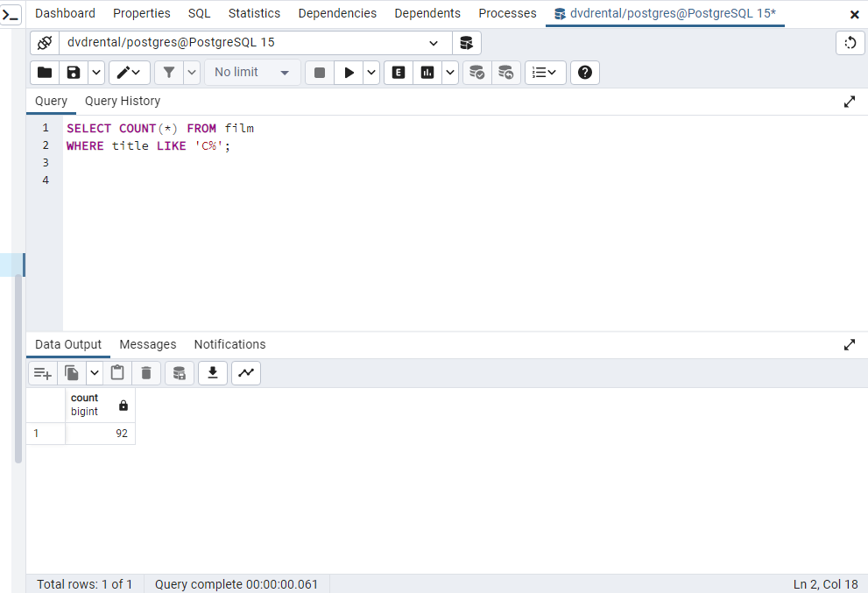The height and width of the screenshot is (593, 868).
Task: Click the Explain Analyze chart icon
Action: pos(427,72)
